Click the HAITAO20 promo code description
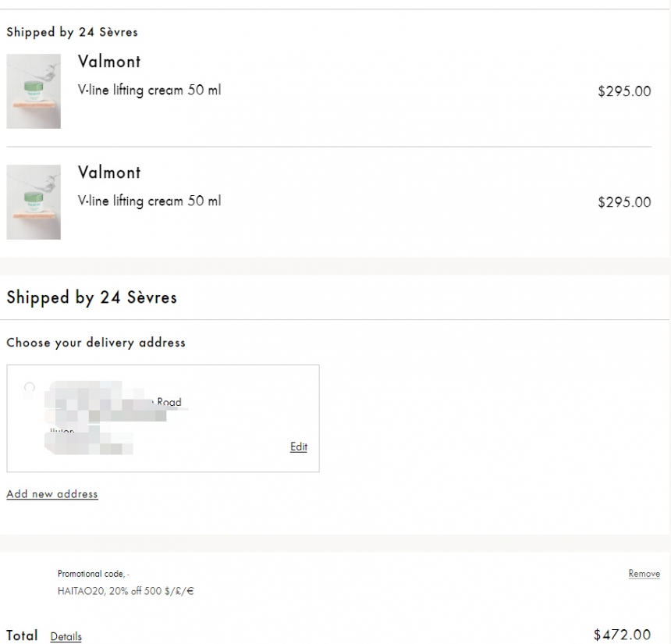Viewport: 671px width, 644px height. [x=126, y=591]
